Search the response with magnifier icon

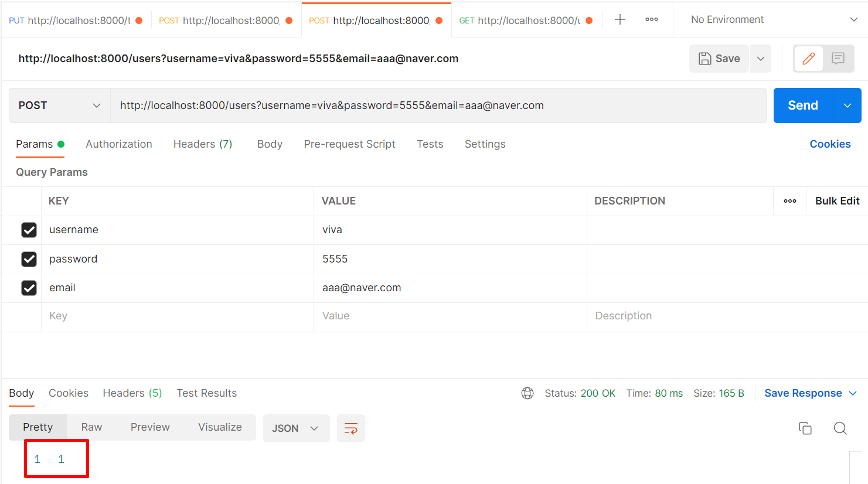coord(840,428)
